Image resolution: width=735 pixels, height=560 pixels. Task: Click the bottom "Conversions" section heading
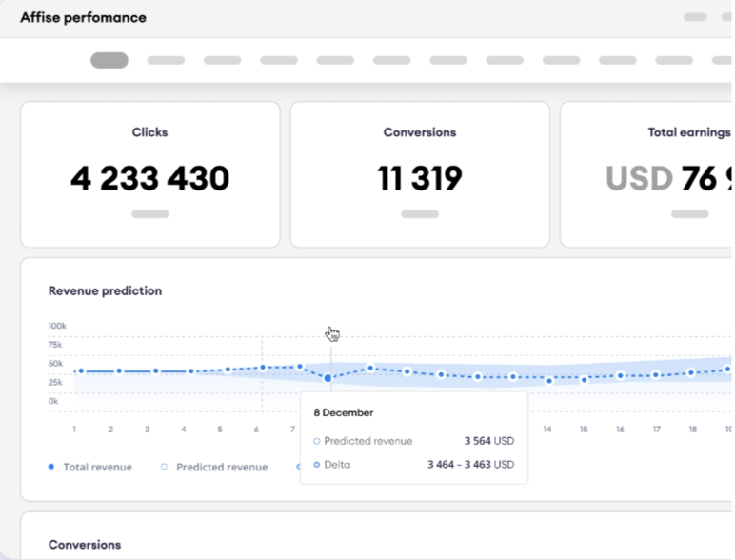85,545
